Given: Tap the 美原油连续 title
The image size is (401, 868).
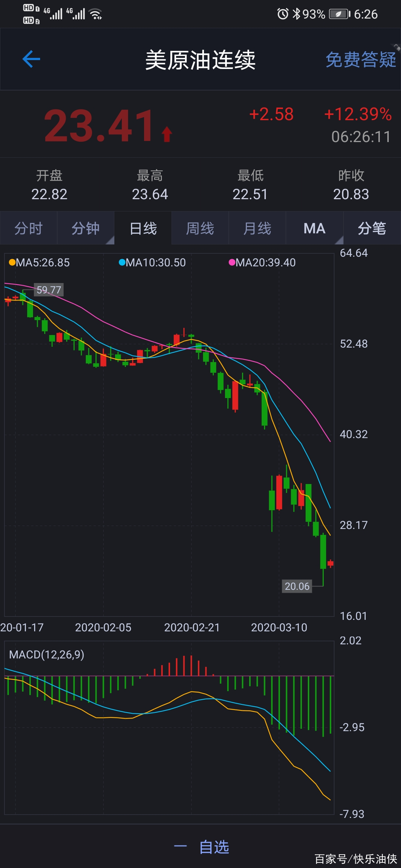Looking at the screenshot, I should (200, 60).
